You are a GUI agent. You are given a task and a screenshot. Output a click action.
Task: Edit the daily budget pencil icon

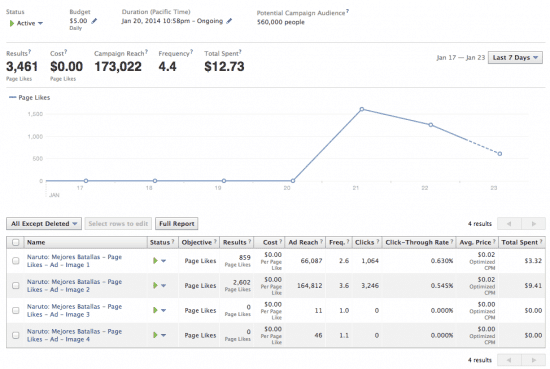tap(94, 21)
